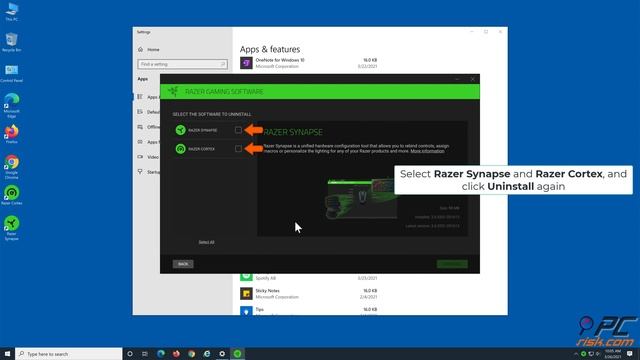This screenshot has width=640, height=360.
Task: Click the search magnifier in Settings search box
Action: click(223, 64)
